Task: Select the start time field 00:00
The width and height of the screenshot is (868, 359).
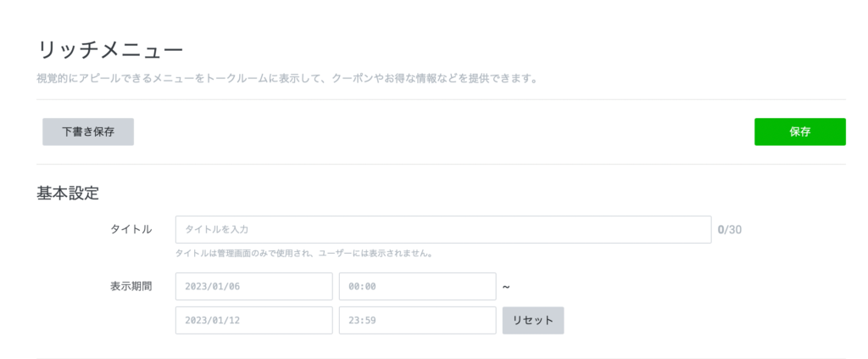Action: pos(416,286)
